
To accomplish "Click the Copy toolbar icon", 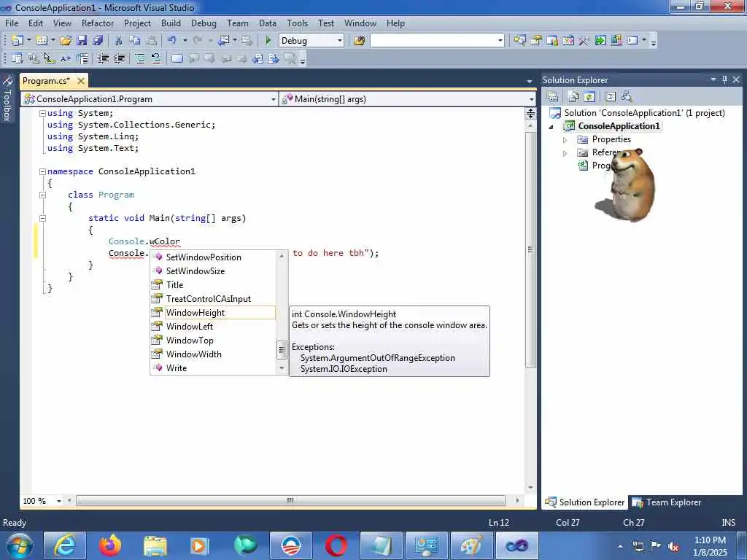I will pos(135,41).
